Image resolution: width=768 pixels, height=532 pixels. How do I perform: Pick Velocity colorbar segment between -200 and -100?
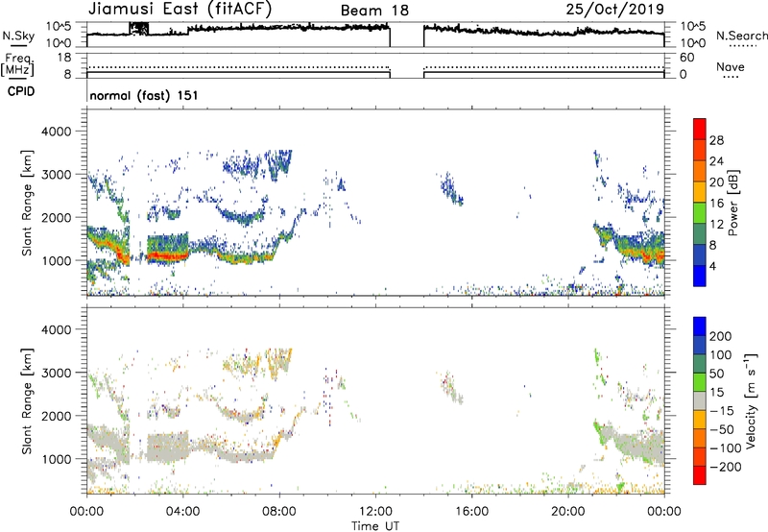pos(700,457)
